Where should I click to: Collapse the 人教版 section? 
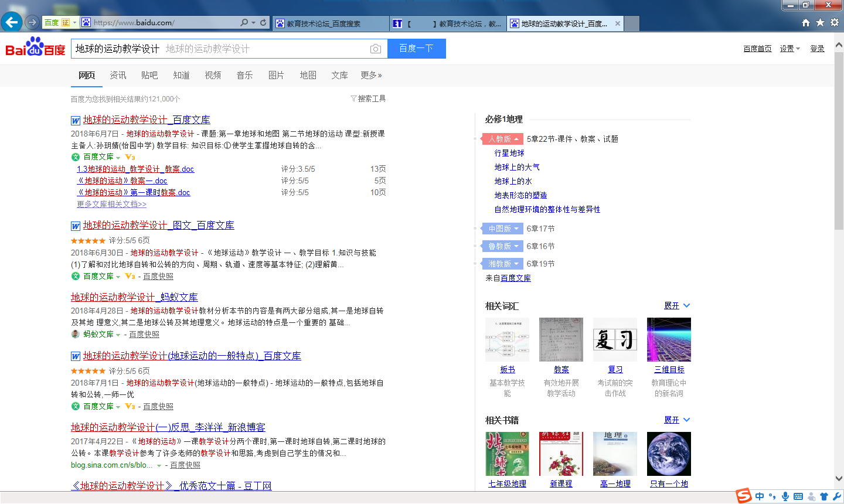coord(502,139)
